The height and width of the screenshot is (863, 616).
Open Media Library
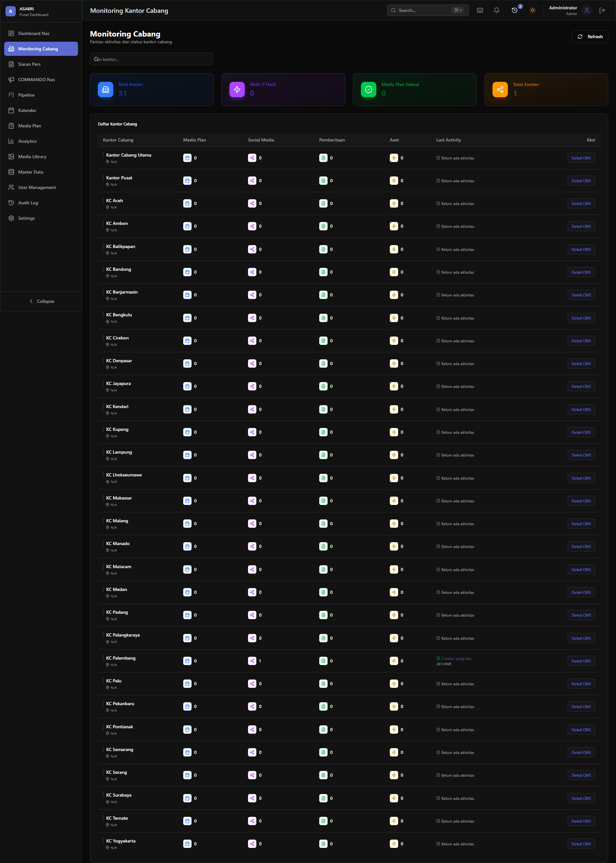click(x=41, y=157)
